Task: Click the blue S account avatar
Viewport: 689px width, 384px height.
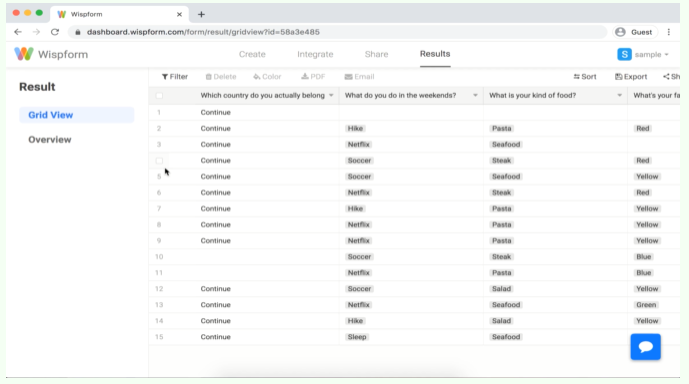Action: (x=624, y=54)
